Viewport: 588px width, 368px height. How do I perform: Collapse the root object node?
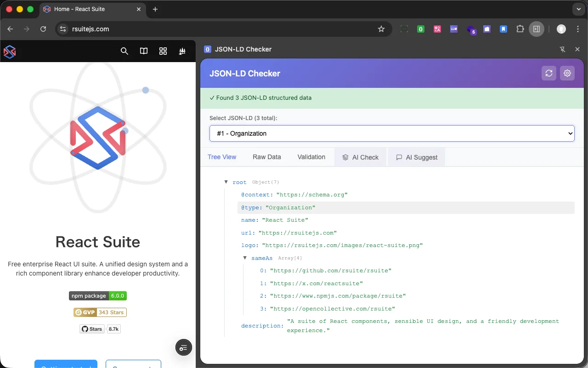226,182
